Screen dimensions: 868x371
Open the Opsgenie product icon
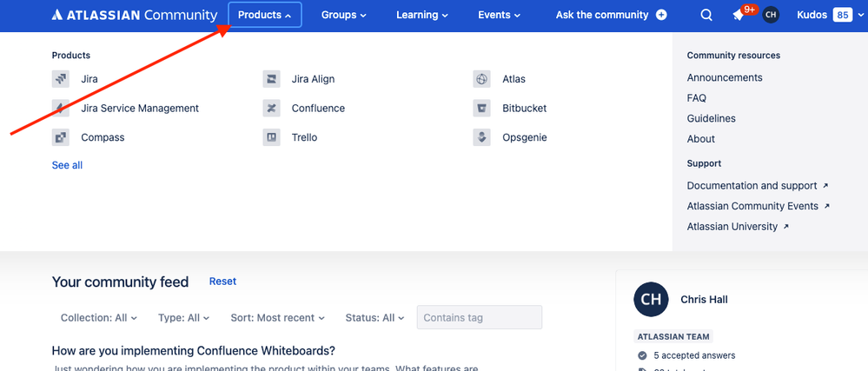[481, 137]
